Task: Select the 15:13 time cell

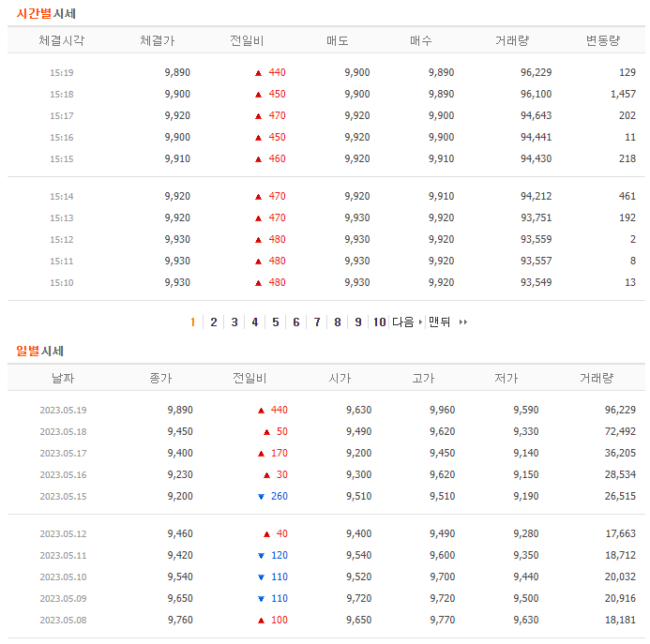Action: point(61,217)
